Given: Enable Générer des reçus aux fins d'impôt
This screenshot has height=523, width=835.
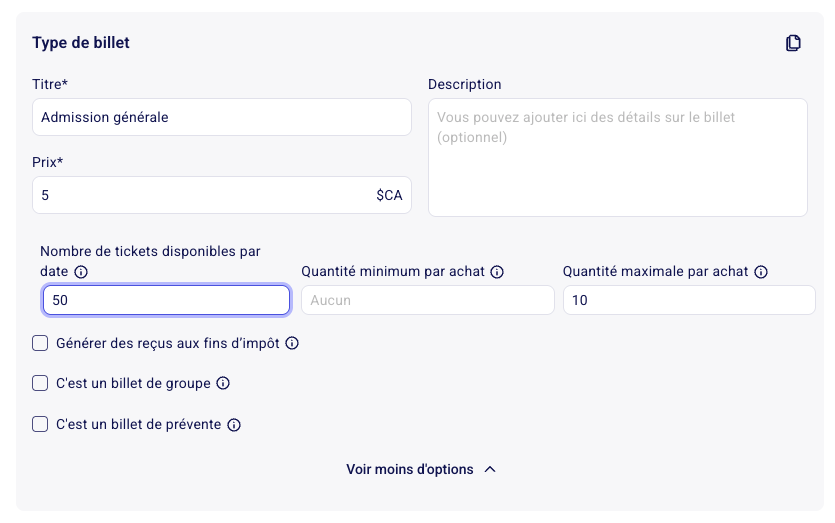Looking at the screenshot, I should click(40, 344).
